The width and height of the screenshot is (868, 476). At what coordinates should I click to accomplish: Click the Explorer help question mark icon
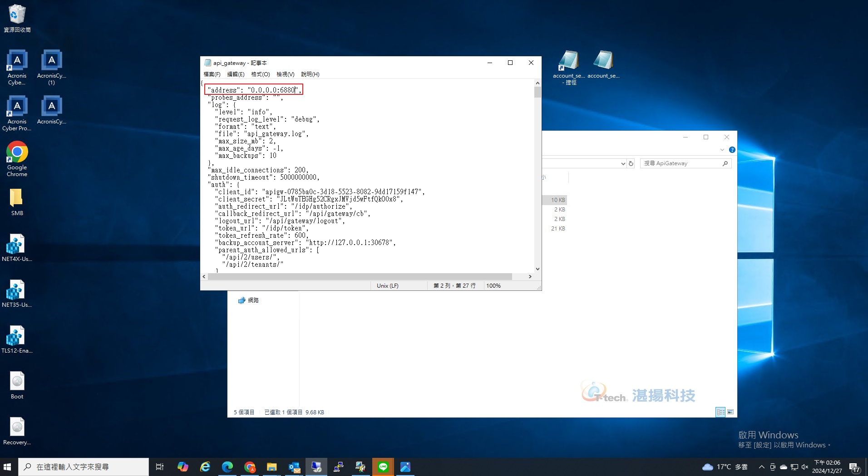(x=732, y=150)
